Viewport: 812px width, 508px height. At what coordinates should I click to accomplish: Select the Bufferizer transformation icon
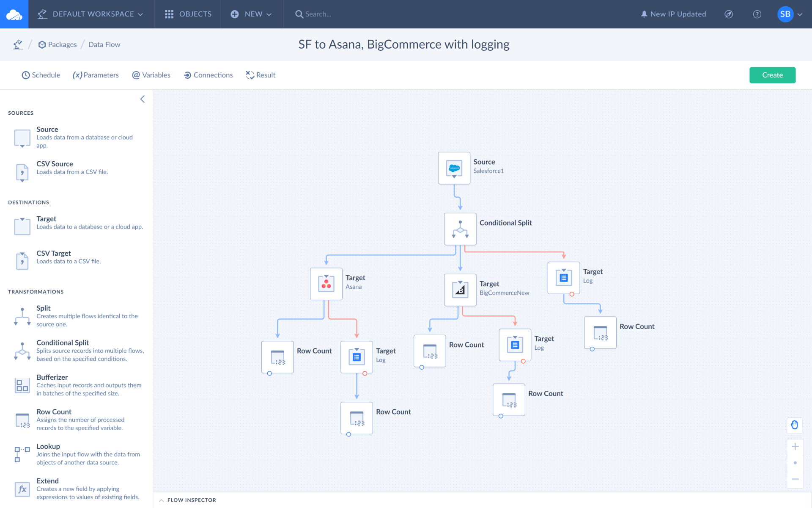[22, 385]
